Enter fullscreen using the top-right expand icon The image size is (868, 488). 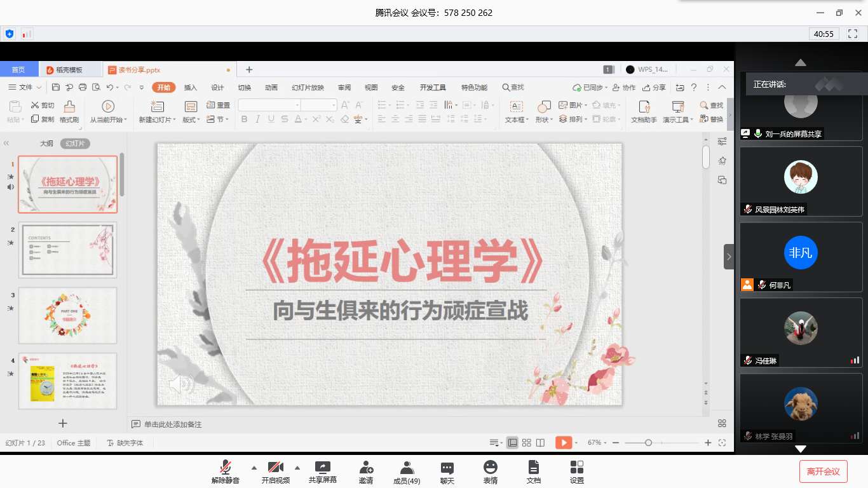point(853,34)
